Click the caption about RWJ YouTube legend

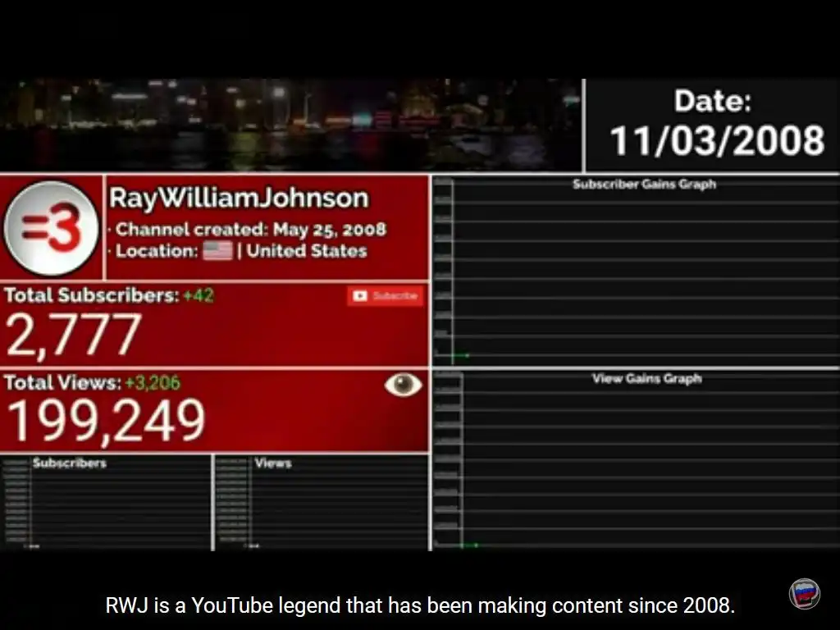(420, 605)
